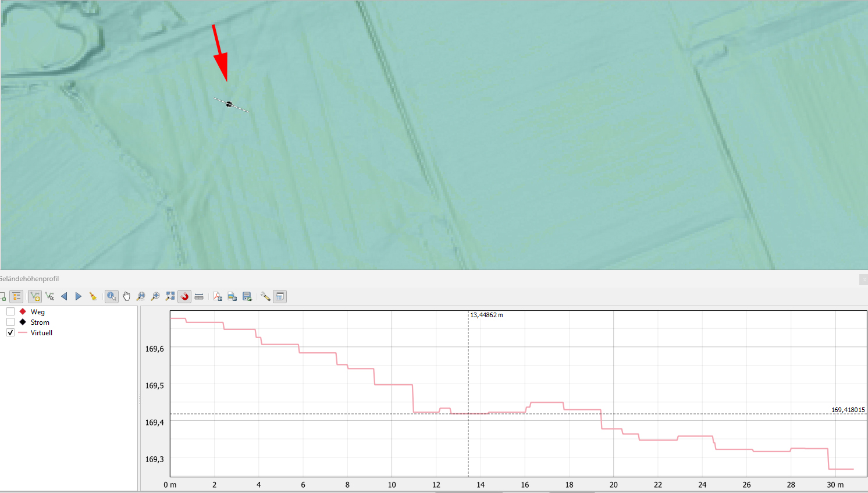Nudge profile curve right with arrow

79,296
